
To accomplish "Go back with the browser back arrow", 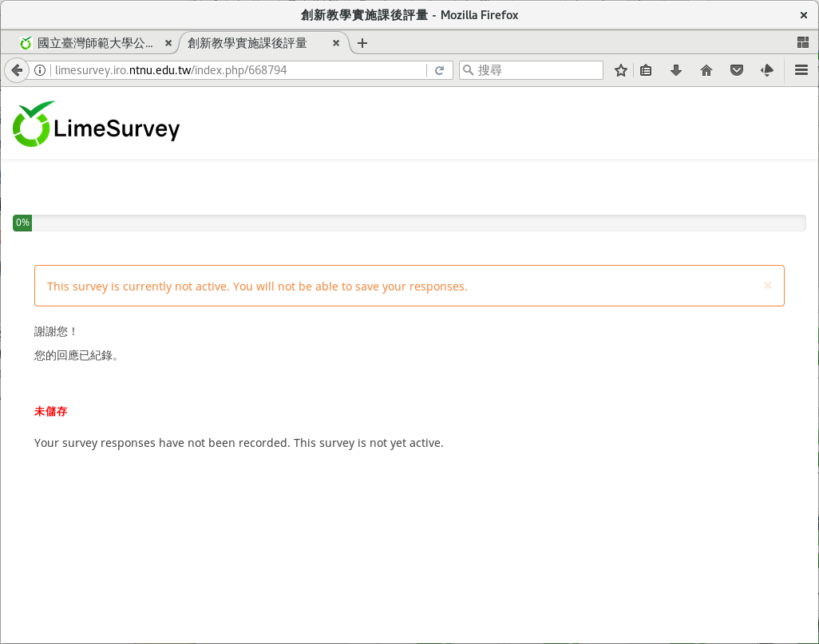I will [x=17, y=70].
